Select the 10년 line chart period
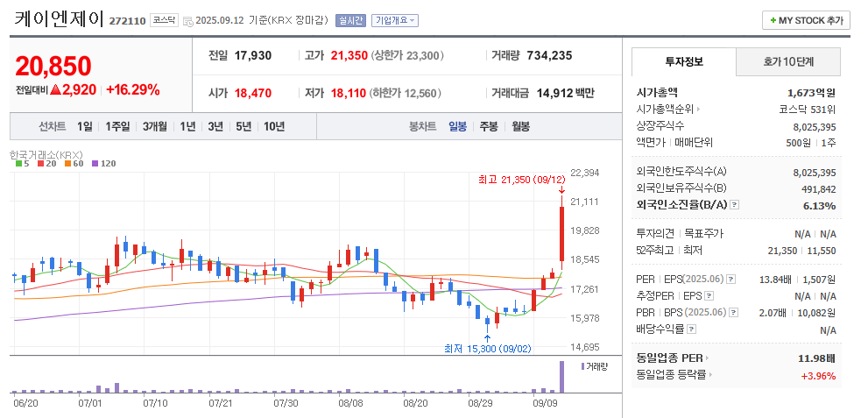This screenshot has height=418, width=868. click(274, 127)
